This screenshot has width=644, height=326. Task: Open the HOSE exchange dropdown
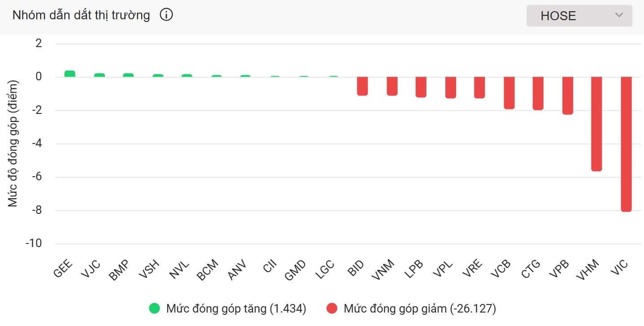tap(579, 16)
